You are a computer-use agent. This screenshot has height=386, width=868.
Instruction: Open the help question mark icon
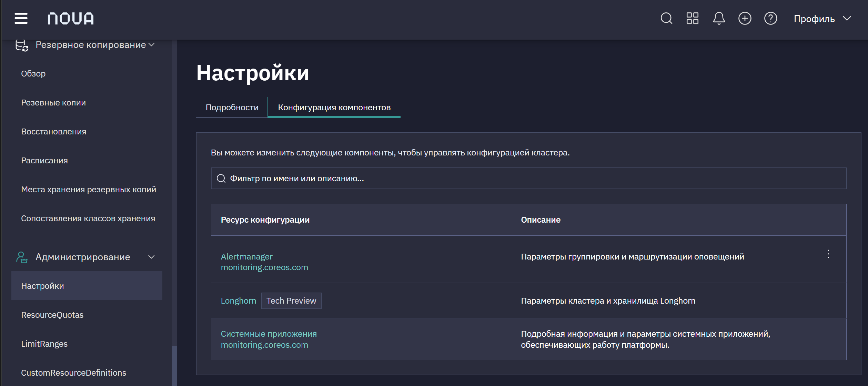770,18
